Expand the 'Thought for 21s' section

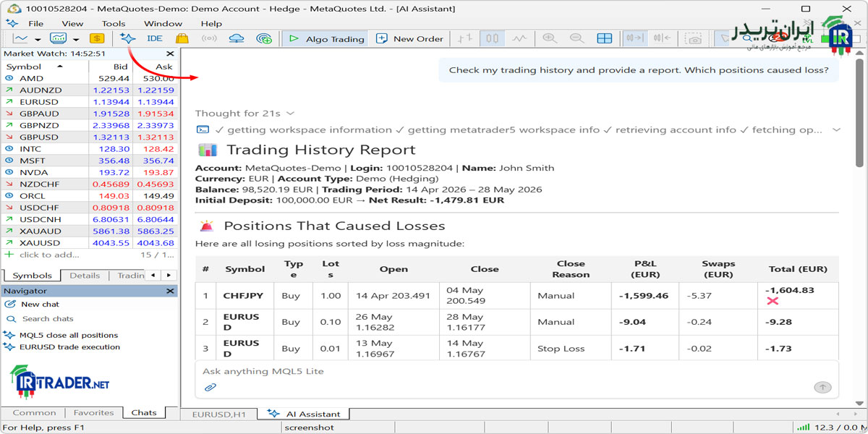[x=244, y=114]
